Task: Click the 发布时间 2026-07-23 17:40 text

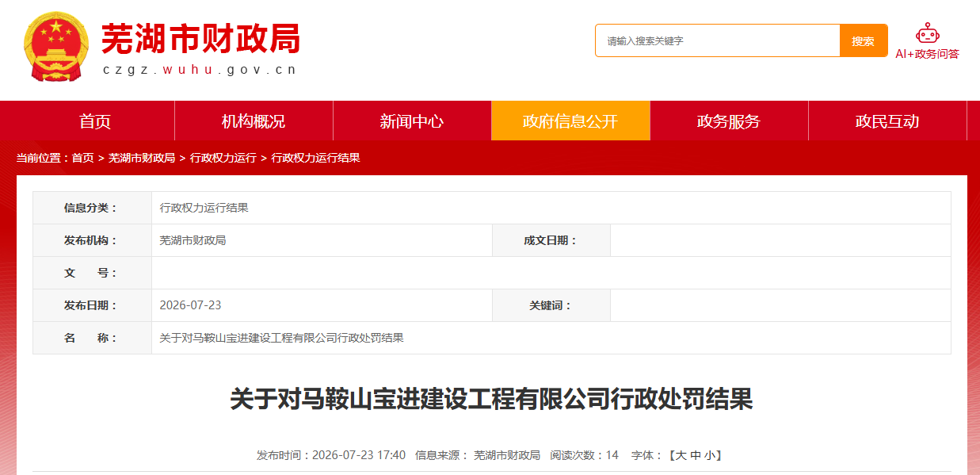Action: coord(331,455)
